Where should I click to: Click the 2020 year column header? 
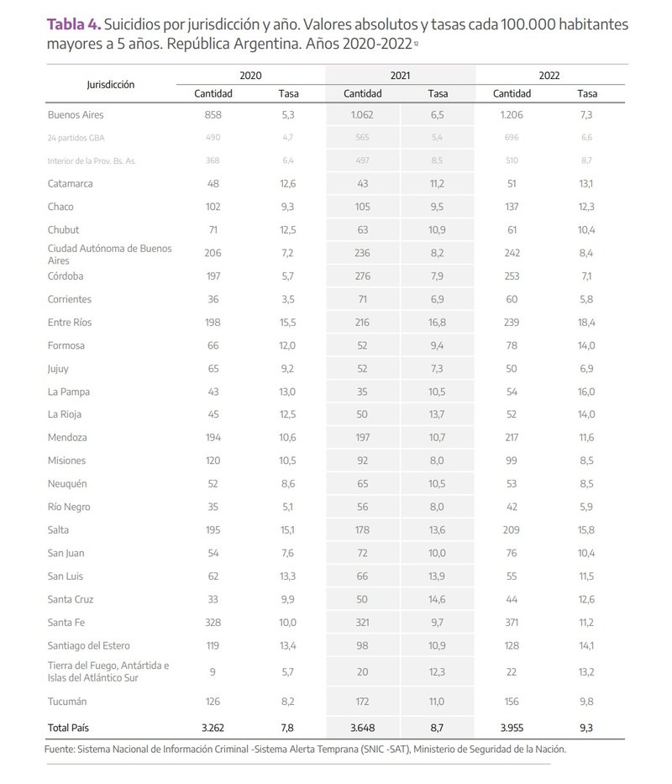tap(250, 76)
